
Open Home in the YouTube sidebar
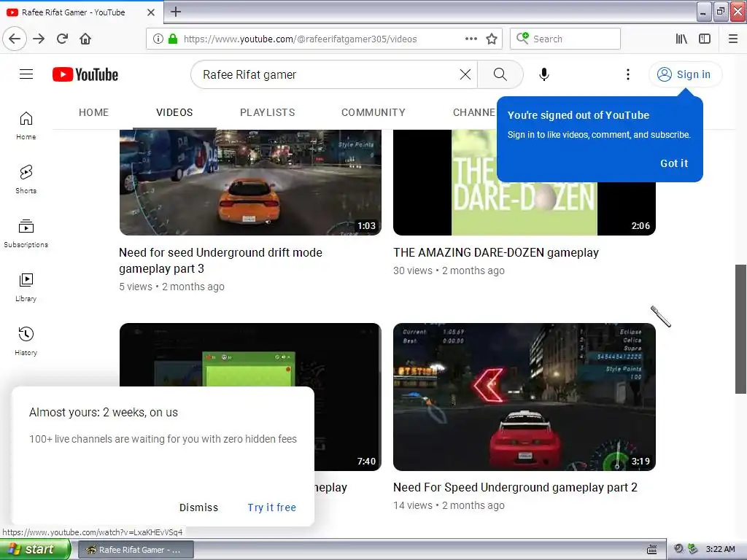click(x=26, y=125)
